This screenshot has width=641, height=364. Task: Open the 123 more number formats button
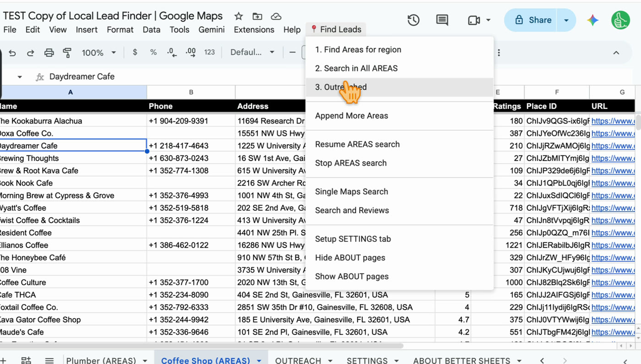coord(210,52)
